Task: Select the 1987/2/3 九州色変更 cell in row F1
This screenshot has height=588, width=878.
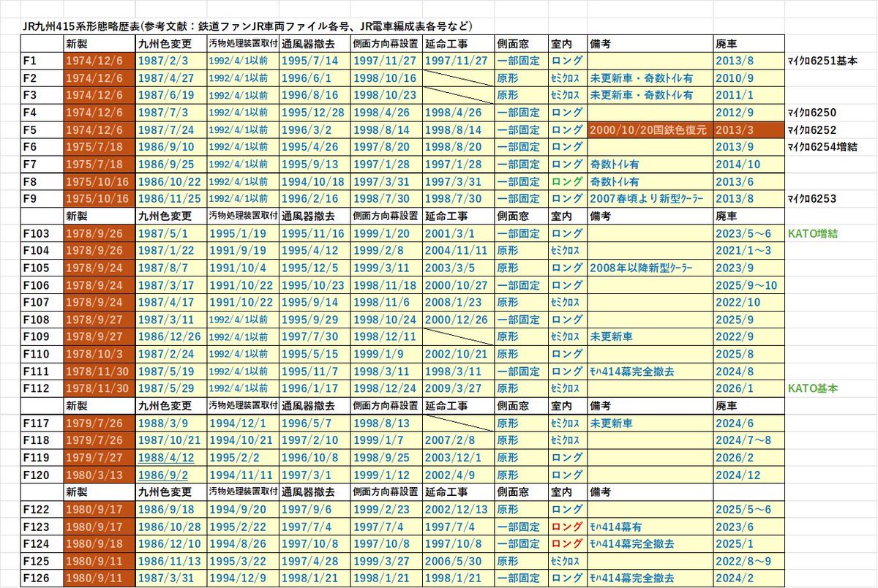Action: 171,61
